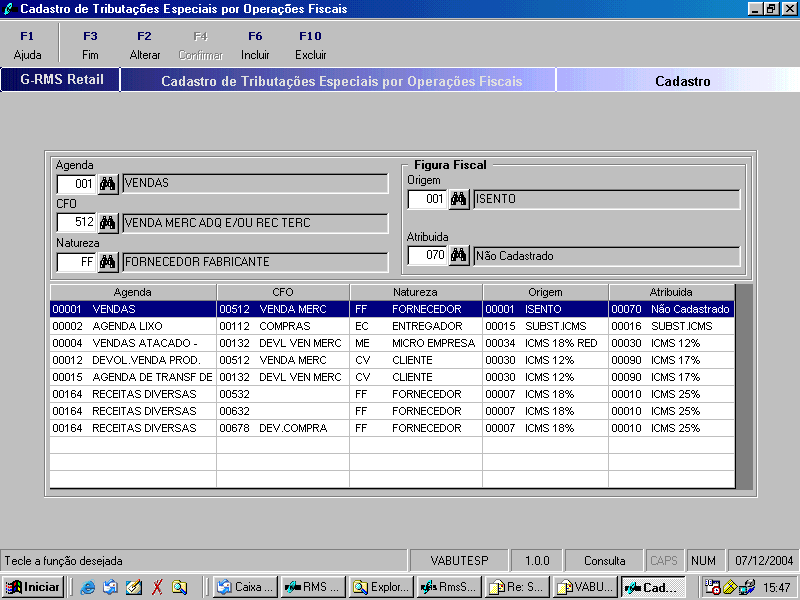The image size is (800, 600).
Task: Click the window title bar app icon
Action: coord(9,9)
